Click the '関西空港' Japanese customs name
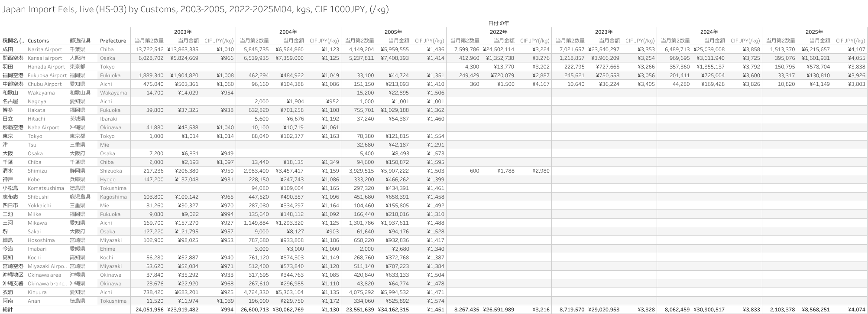 click(x=13, y=58)
